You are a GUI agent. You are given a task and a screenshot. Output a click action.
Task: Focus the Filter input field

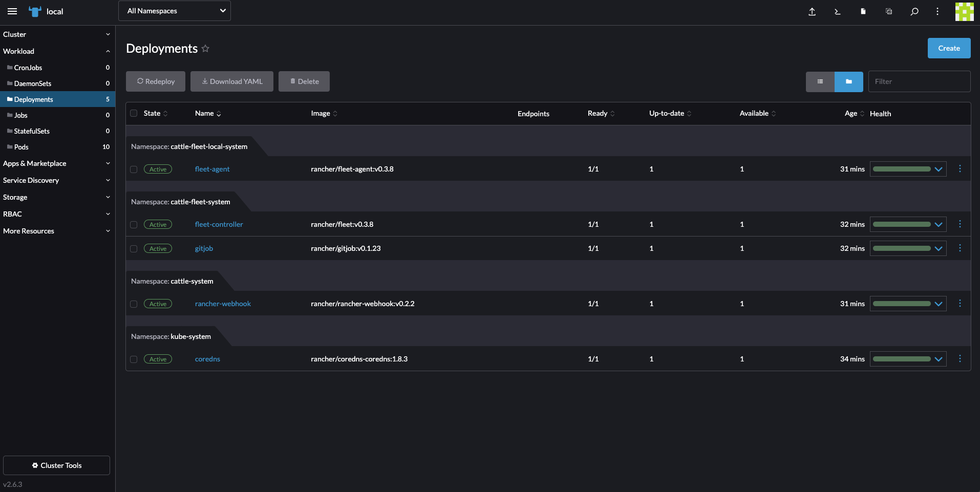point(919,81)
